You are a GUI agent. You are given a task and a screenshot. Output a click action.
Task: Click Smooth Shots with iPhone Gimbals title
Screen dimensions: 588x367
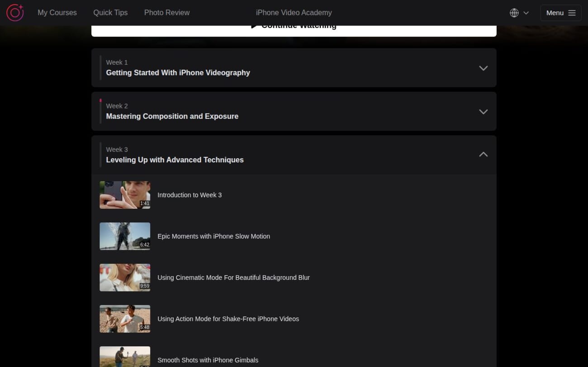click(x=208, y=360)
